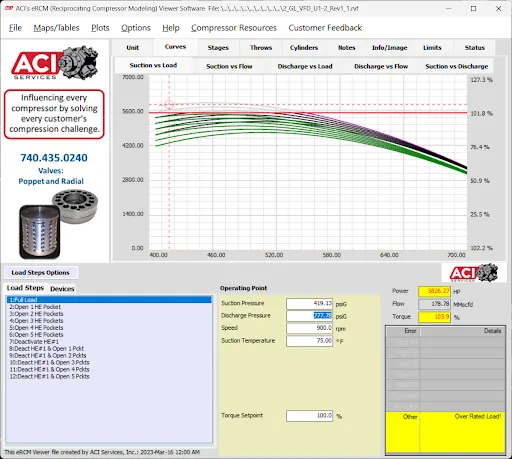Viewport: 512px width, 459px height.
Task: Click the poppet and radial valves image
Action: coord(59,224)
